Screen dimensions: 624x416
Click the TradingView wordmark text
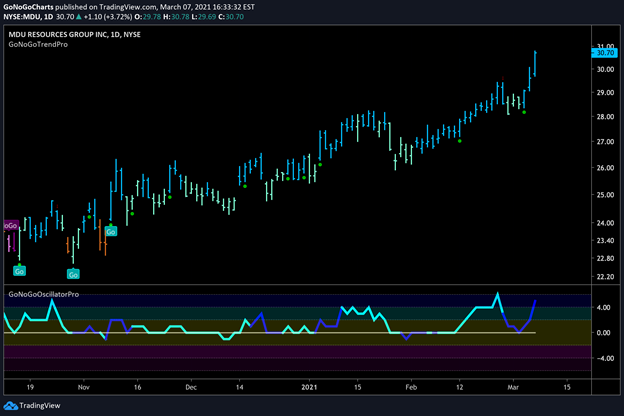40,406
